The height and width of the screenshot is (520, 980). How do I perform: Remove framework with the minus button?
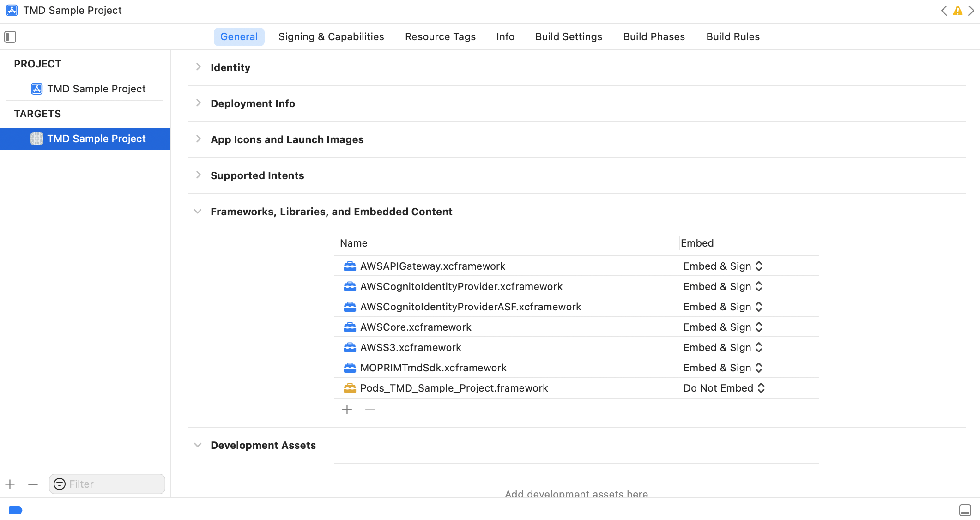(370, 410)
